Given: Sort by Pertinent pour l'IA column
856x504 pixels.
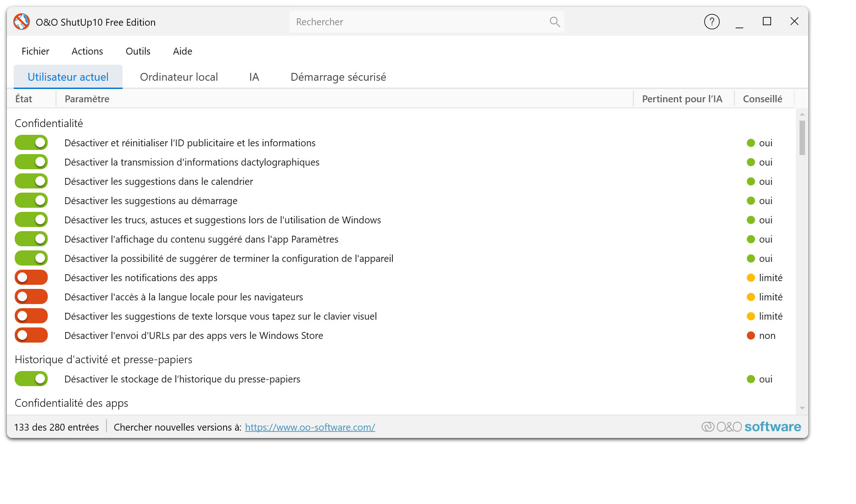Looking at the screenshot, I should (683, 99).
